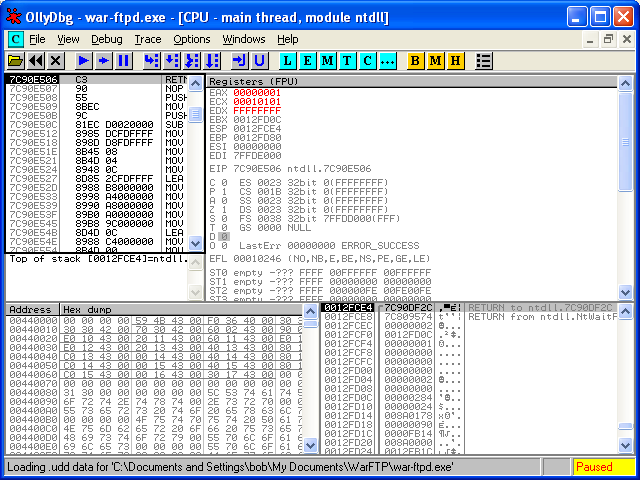
Task: Toggle the Z flag value 1
Action: (x=224, y=210)
